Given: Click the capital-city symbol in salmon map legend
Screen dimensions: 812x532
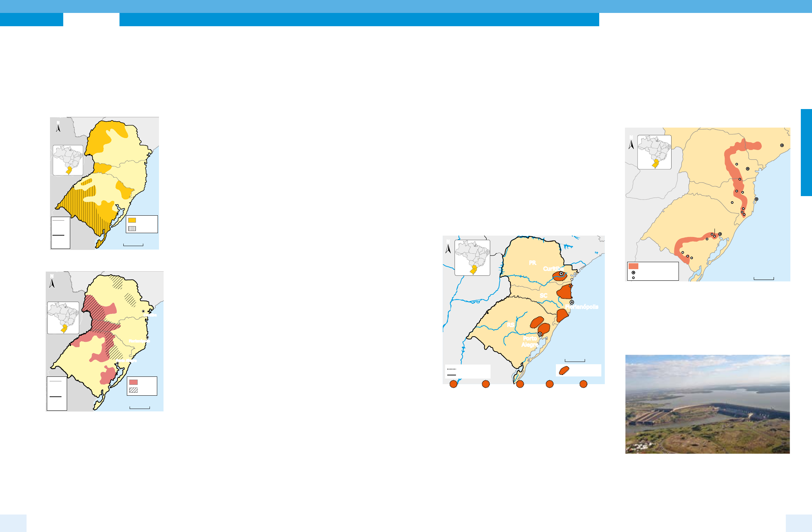Looking at the screenshot, I should point(633,272).
